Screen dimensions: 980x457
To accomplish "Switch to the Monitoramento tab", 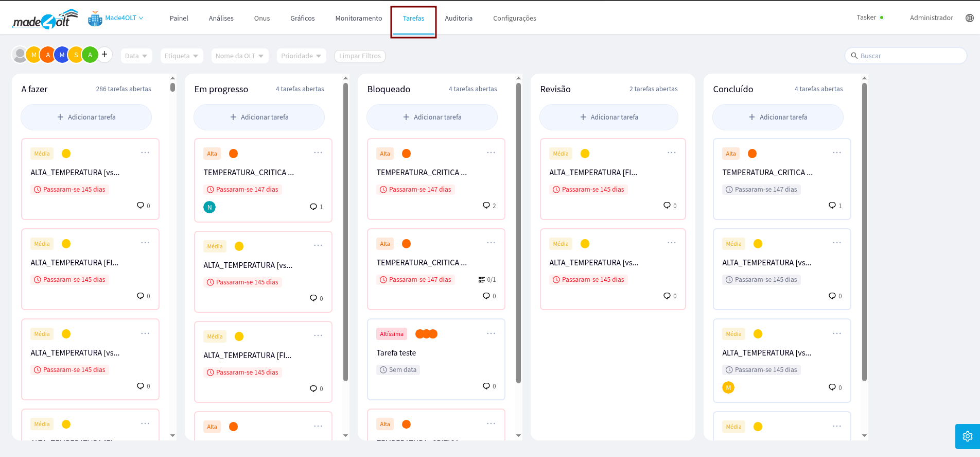I will click(358, 18).
